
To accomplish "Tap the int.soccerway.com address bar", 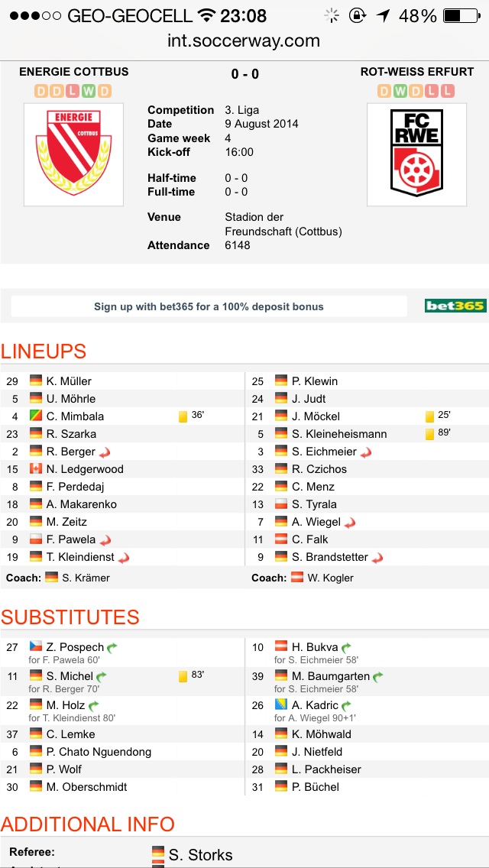I will (244, 41).
